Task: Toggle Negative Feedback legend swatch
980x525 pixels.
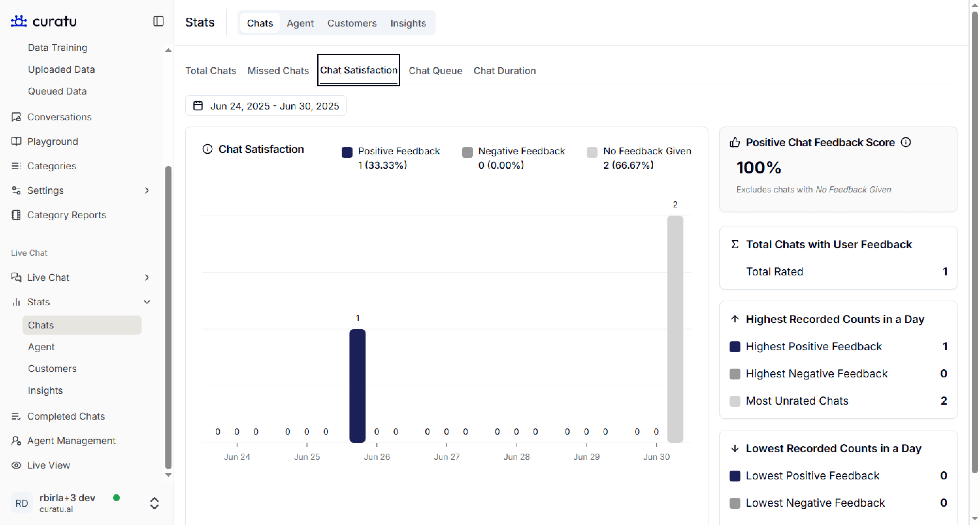Action: tap(467, 152)
